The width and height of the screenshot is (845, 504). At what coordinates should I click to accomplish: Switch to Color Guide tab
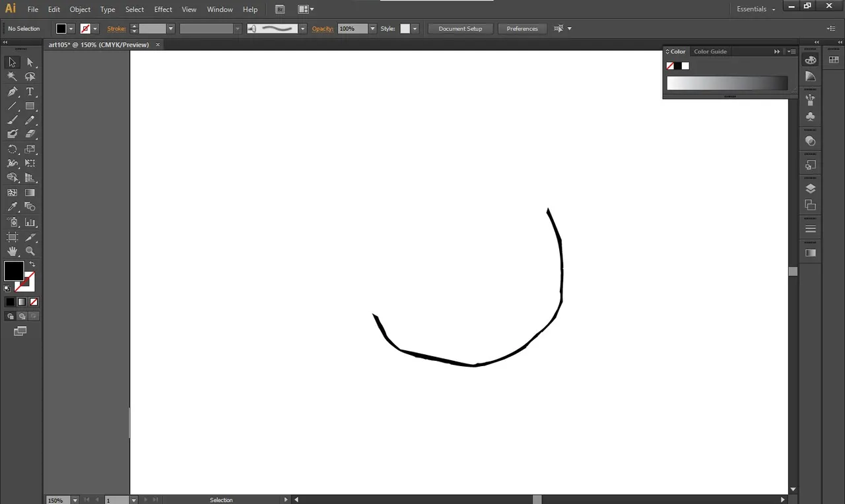[x=710, y=51]
